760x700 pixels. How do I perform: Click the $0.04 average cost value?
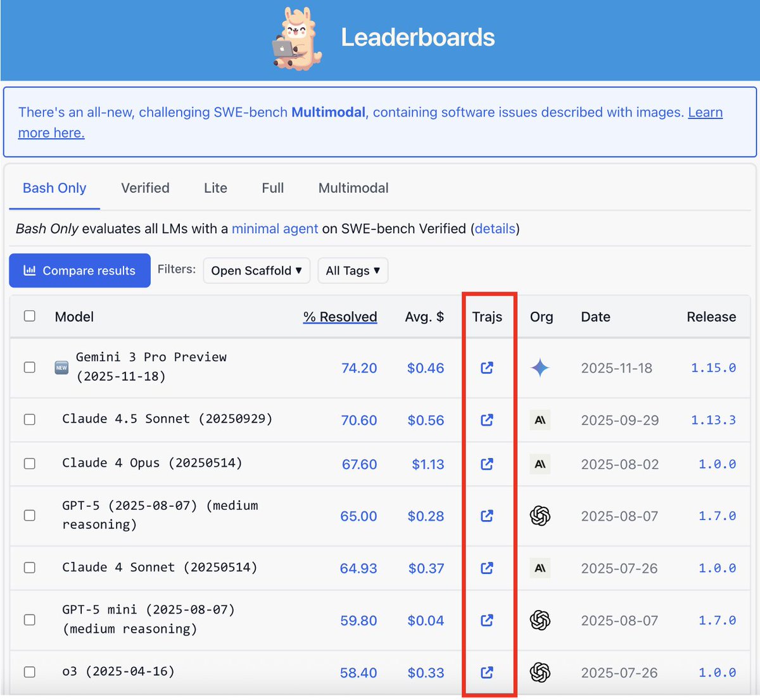coord(426,620)
